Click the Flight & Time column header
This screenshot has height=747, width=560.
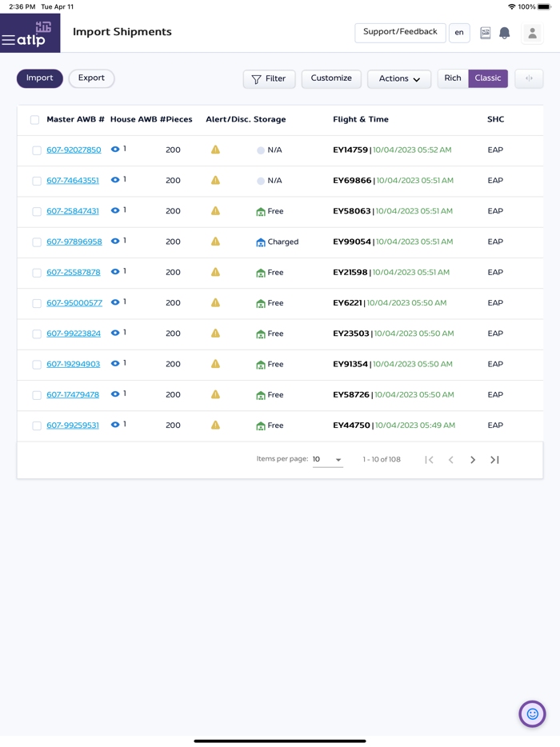click(361, 119)
